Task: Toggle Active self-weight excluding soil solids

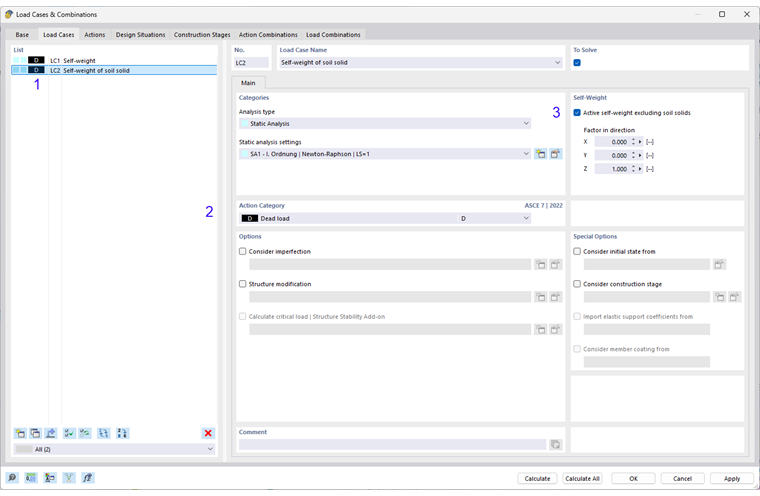Action: click(577, 112)
